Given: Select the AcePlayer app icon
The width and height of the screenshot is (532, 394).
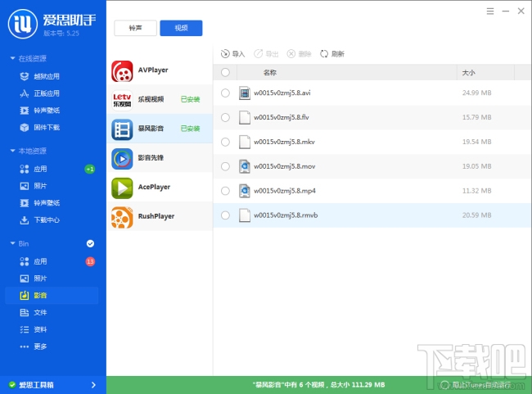Looking at the screenshot, I should pyautogui.click(x=122, y=188).
